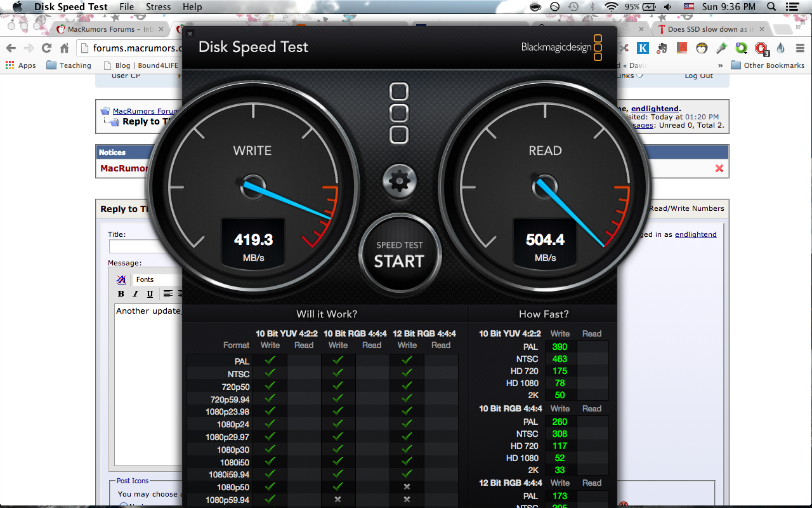Screen dimensions: 812x508
Task: Open the Disk Speed Test app menu
Action: 71,7
